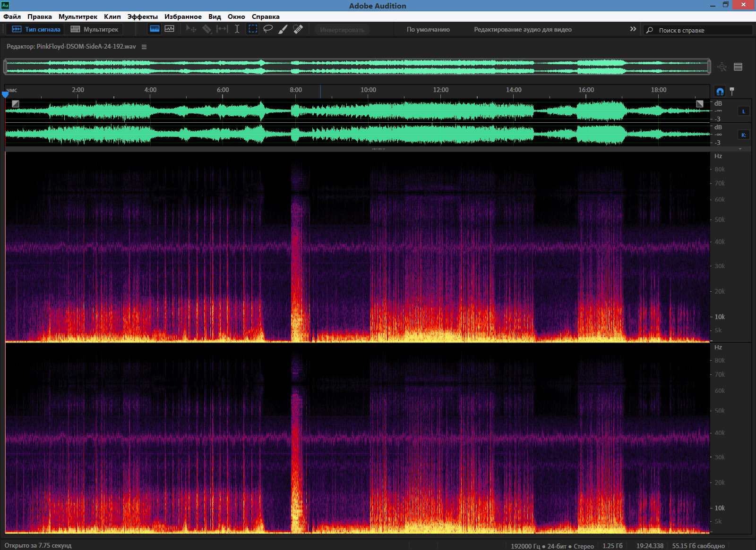The image size is (756, 550).
Task: Click the 19:24.338 duration status text
Action: pos(650,546)
